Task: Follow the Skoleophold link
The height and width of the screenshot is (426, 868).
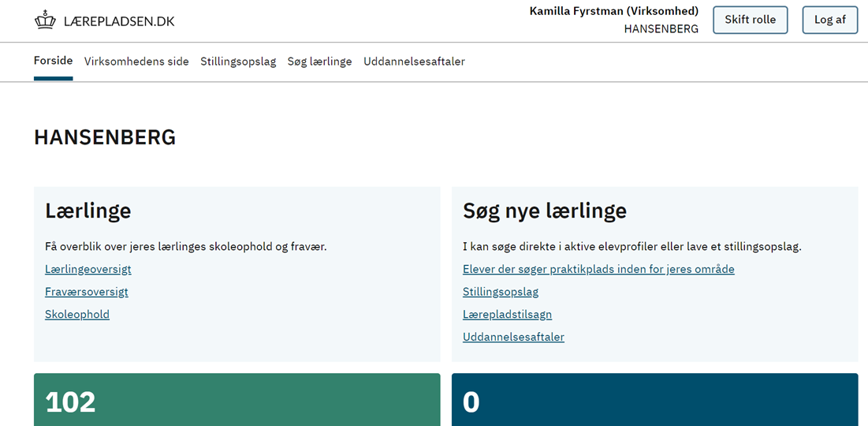Action: click(77, 314)
